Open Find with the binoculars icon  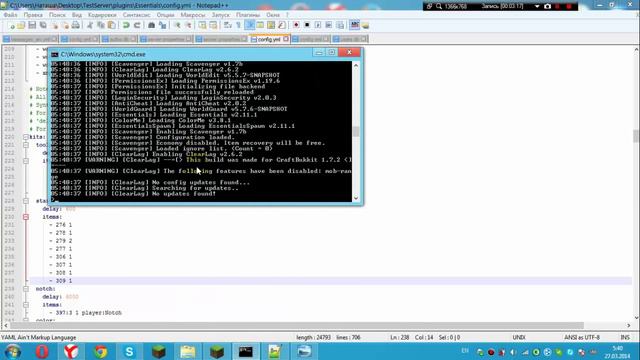pyautogui.click(x=151, y=25)
